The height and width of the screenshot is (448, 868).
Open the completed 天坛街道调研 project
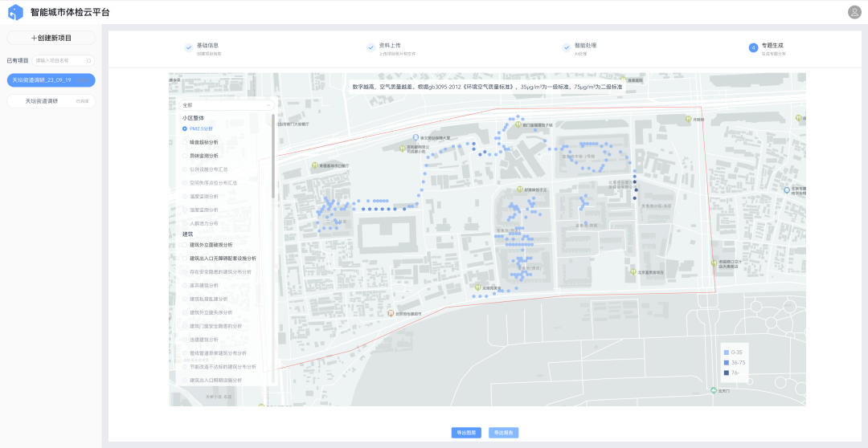[51, 101]
